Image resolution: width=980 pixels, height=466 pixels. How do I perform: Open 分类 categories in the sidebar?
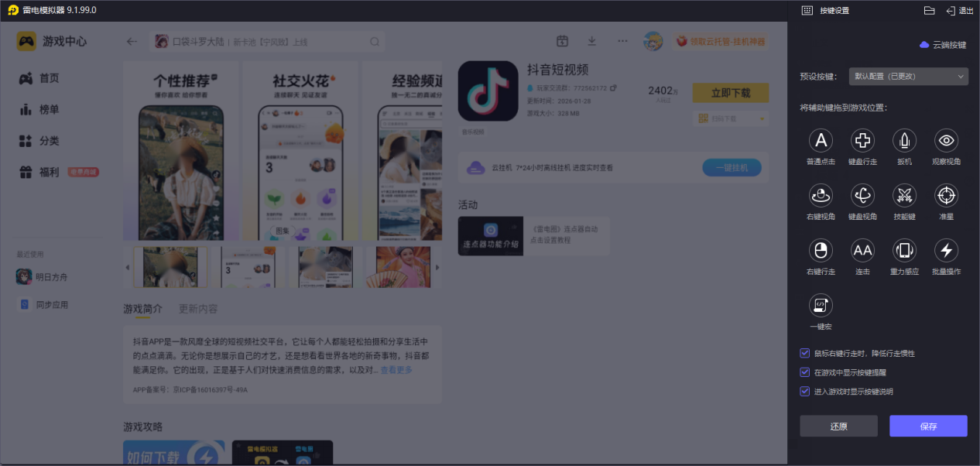(x=39, y=141)
